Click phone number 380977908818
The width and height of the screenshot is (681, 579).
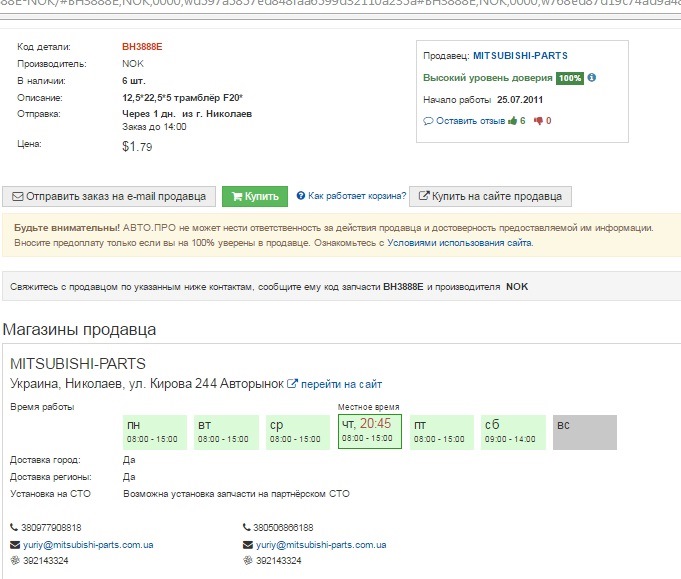click(x=51, y=528)
